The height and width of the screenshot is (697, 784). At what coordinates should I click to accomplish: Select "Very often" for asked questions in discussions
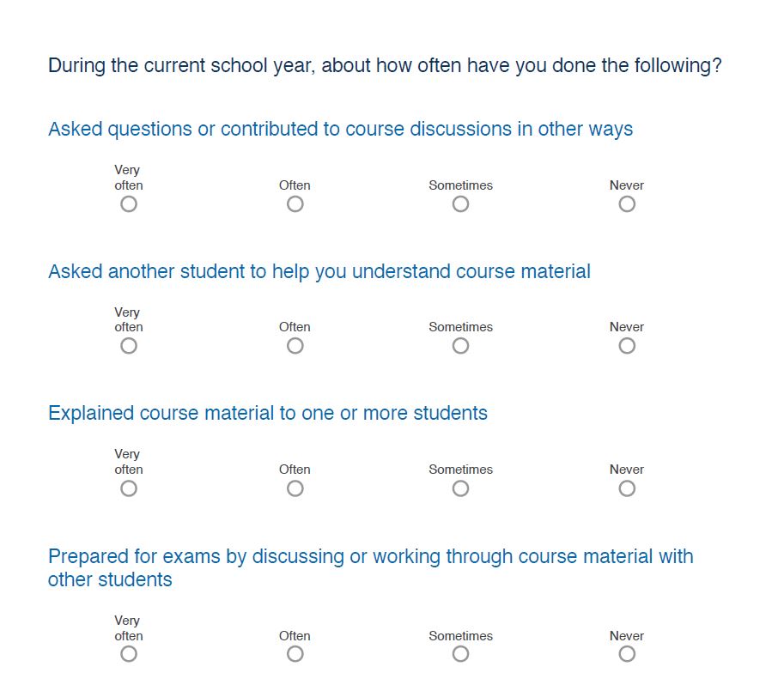click(129, 204)
